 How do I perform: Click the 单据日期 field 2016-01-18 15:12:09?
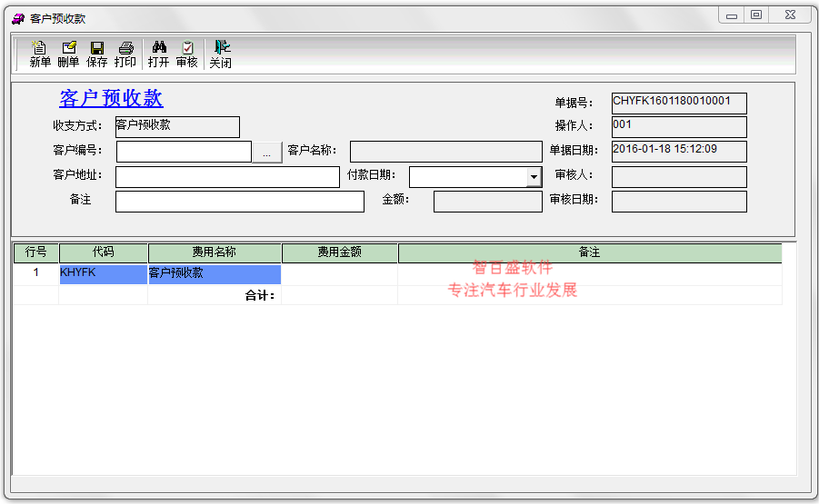pyautogui.click(x=679, y=152)
